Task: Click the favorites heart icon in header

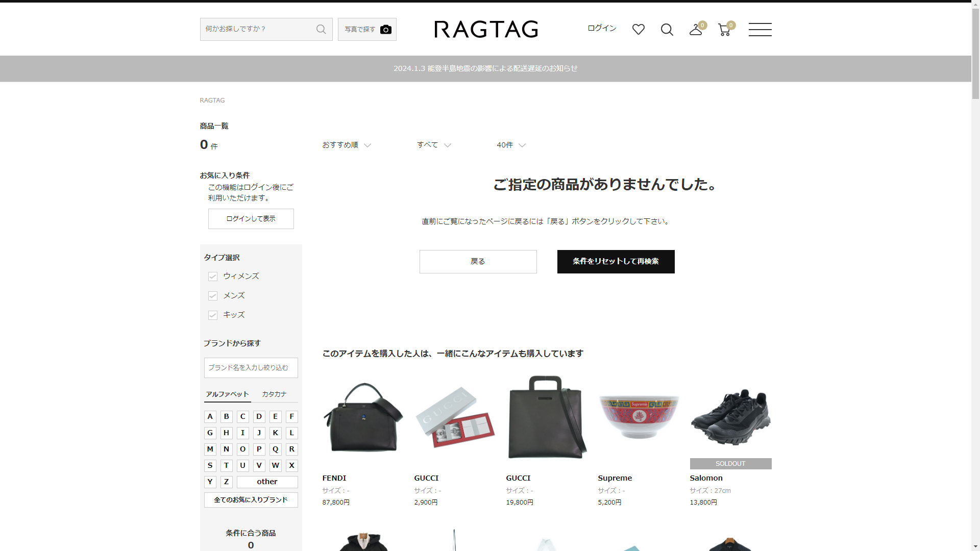Action: 638,30
